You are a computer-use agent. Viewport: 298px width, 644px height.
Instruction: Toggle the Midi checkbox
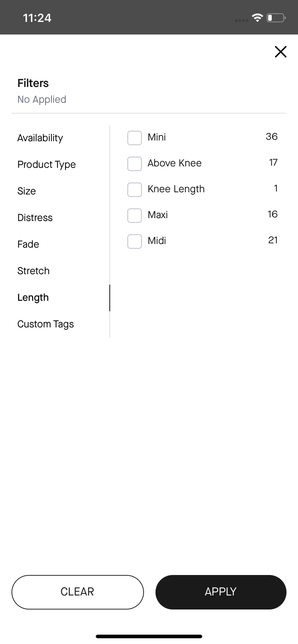pos(135,241)
